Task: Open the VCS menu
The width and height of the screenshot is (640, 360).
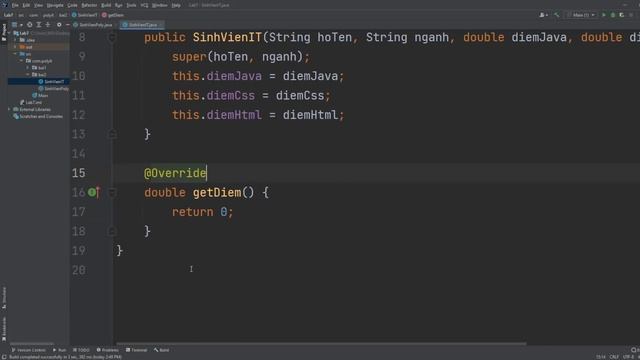Action: (144, 5)
